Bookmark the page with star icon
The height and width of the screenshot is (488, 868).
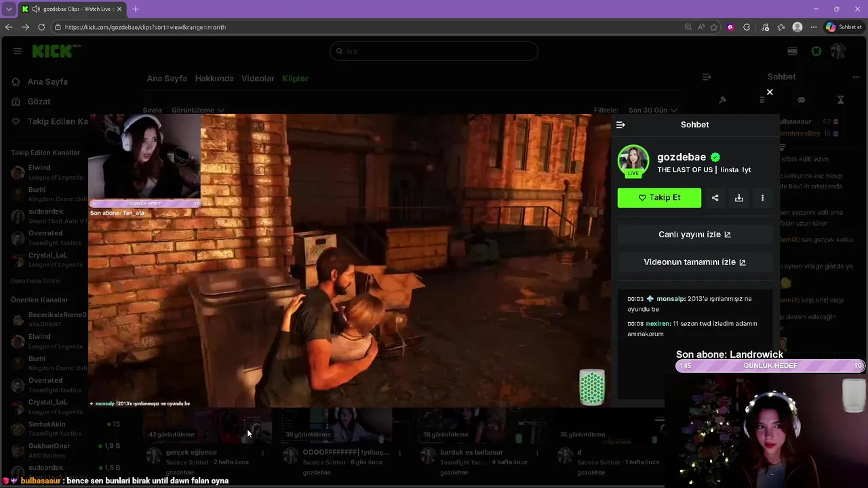coord(714,27)
